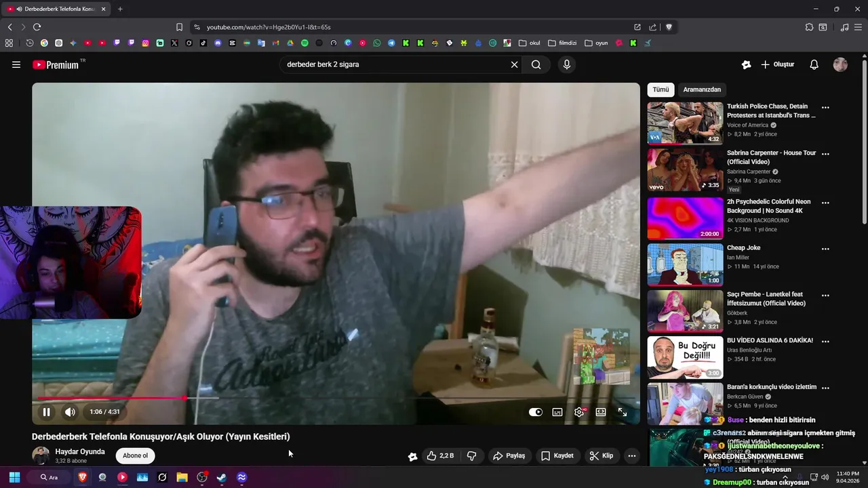Switch to theater mode view
This screenshot has height=488, width=868.
(601, 412)
